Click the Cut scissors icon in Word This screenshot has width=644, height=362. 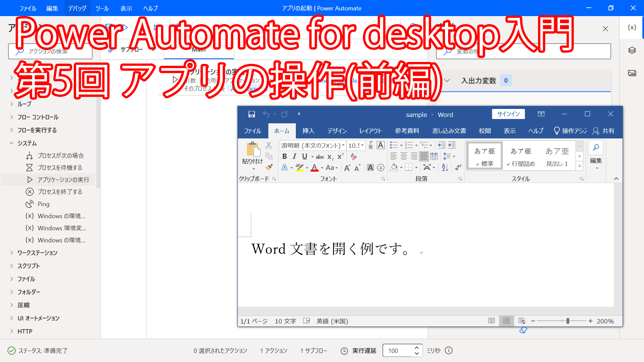(269, 145)
